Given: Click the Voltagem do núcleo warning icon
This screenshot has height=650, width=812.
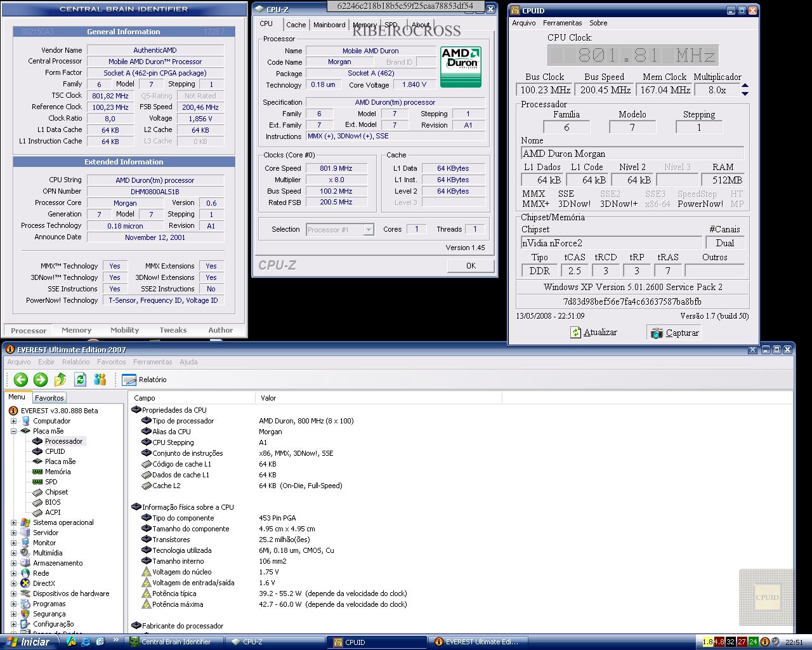Looking at the screenshot, I should (147, 572).
